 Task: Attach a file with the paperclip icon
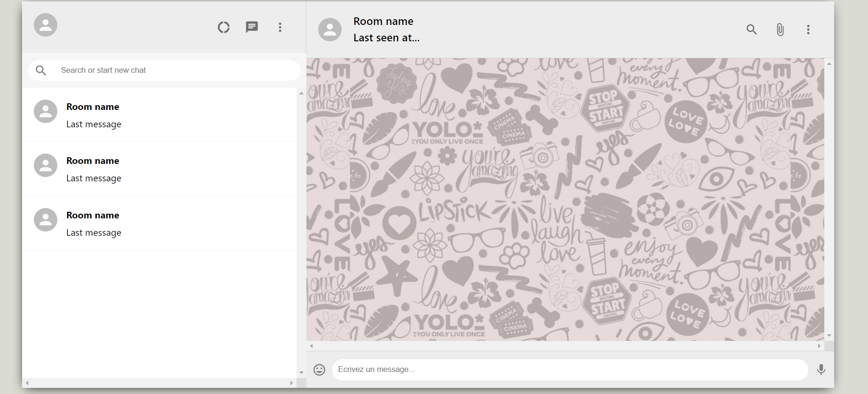point(780,30)
